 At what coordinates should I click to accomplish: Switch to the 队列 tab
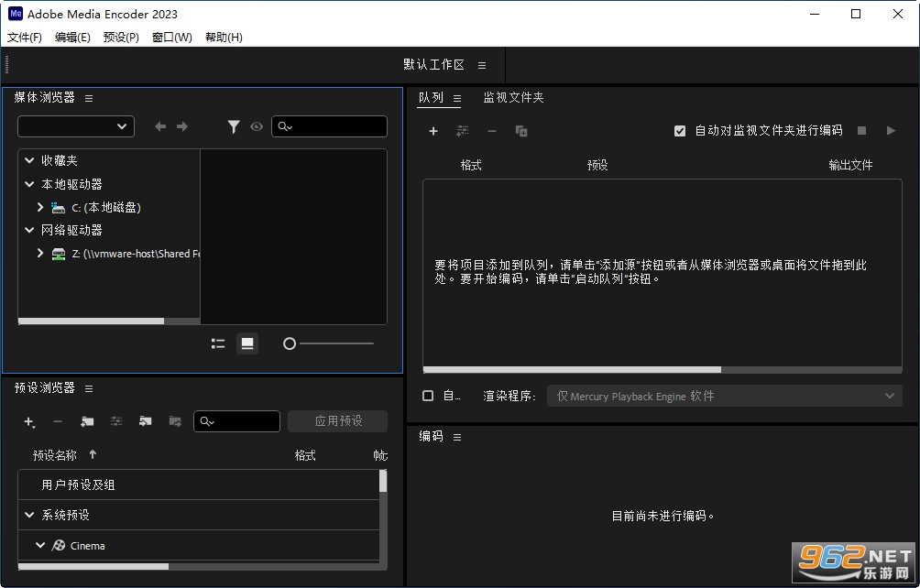click(x=432, y=97)
